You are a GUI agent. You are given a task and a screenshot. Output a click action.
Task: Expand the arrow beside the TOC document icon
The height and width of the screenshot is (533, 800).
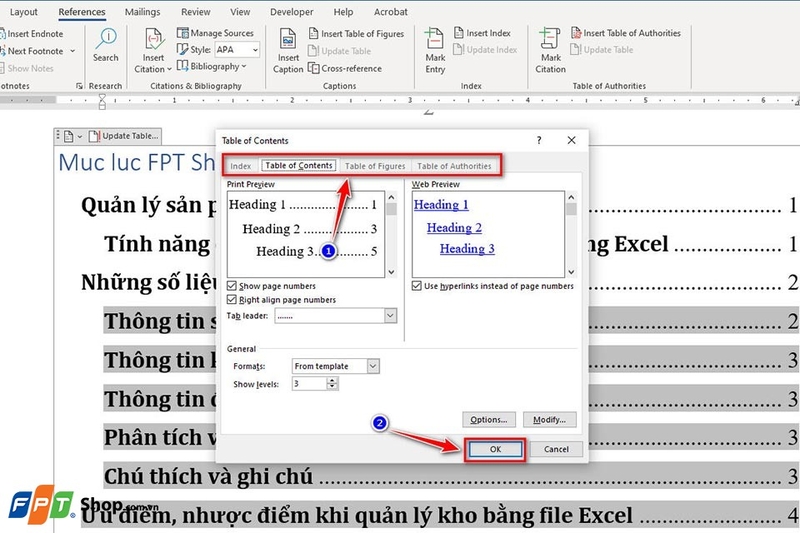click(x=80, y=136)
